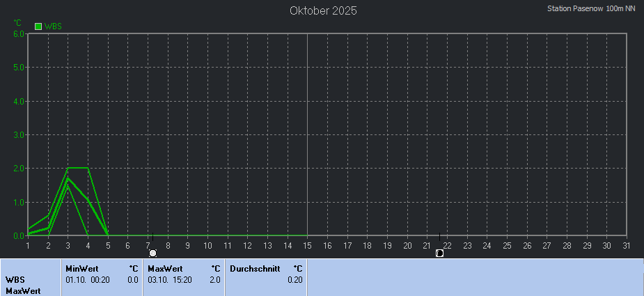The width and height of the screenshot is (644, 296).
Task: Click the new moon icon near day 21
Action: (439, 253)
